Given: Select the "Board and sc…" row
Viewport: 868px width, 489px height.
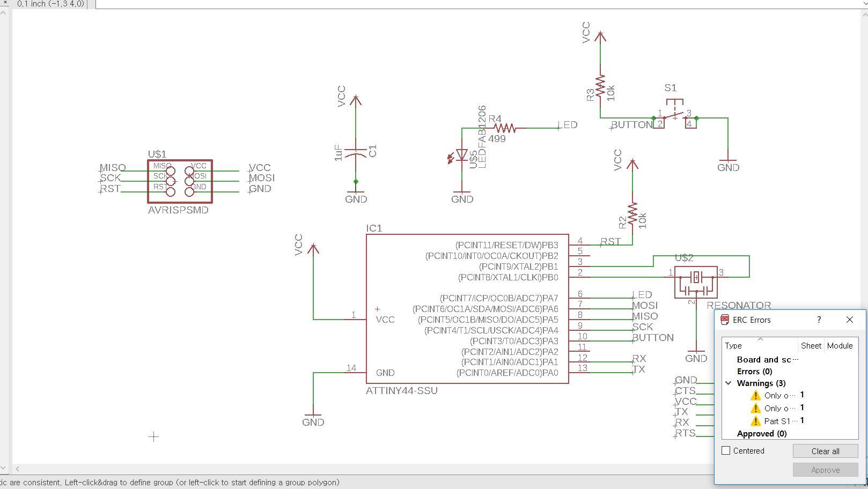Looking at the screenshot, I should [x=790, y=359].
